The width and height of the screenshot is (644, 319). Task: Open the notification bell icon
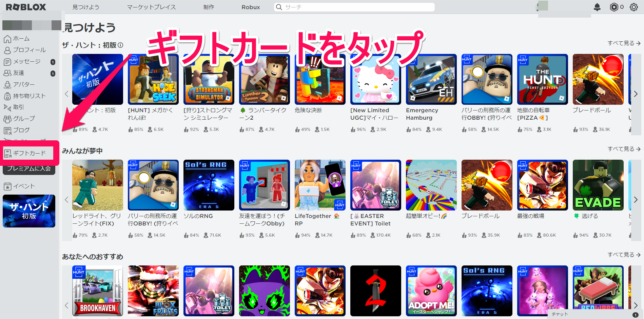pyautogui.click(x=598, y=7)
